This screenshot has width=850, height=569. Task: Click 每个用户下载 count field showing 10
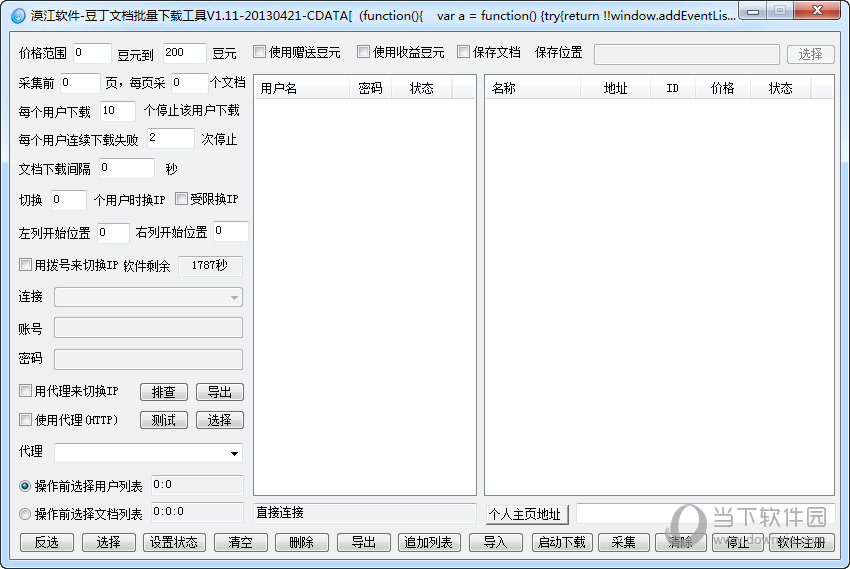point(118,111)
